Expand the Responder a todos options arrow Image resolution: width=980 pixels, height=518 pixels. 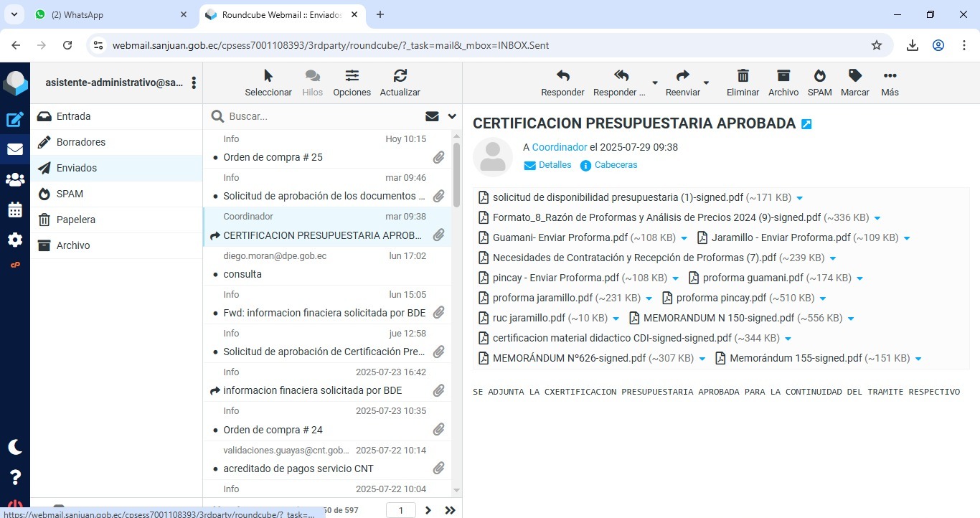click(x=654, y=83)
